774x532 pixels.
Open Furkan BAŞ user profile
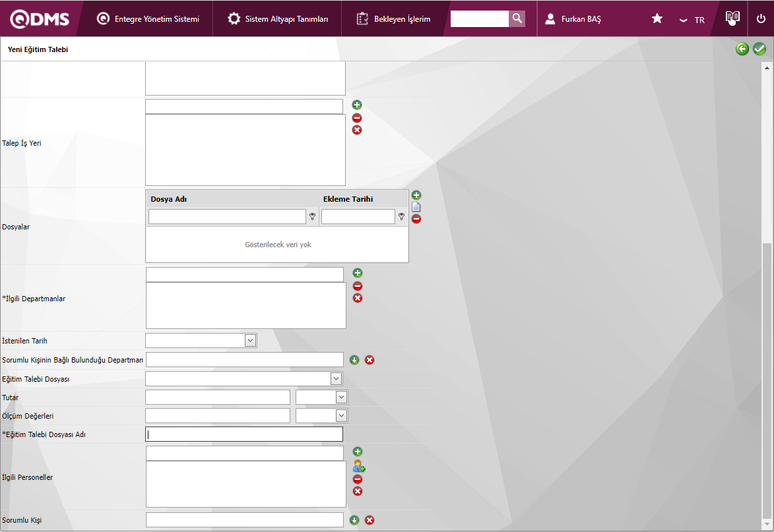coord(573,18)
